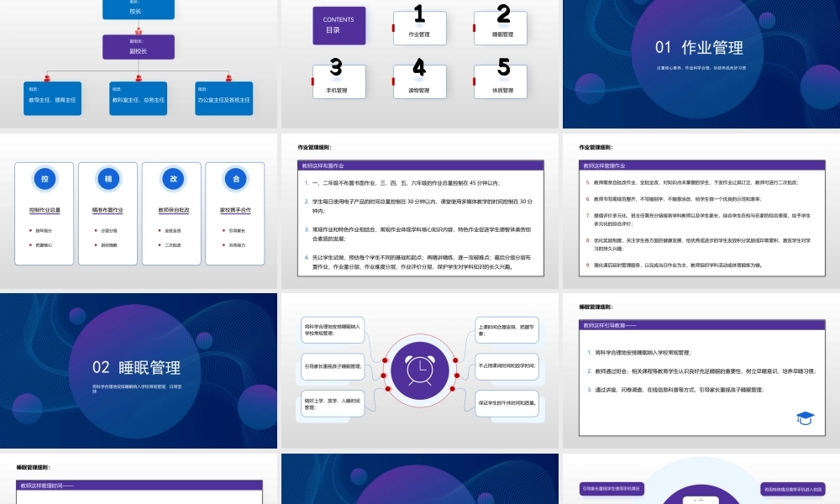Click the 上课时间合理安排 diagram bubble

pos(507,330)
